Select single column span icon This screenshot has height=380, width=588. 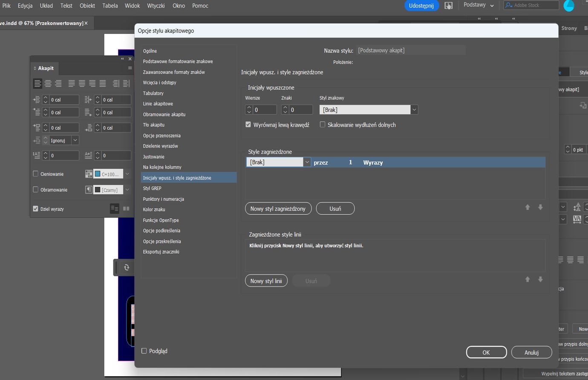pos(114,209)
